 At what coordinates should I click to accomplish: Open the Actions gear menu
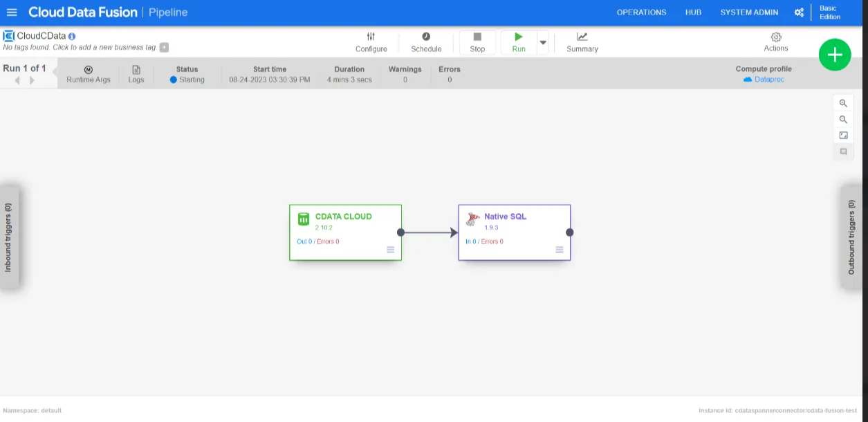click(x=775, y=37)
